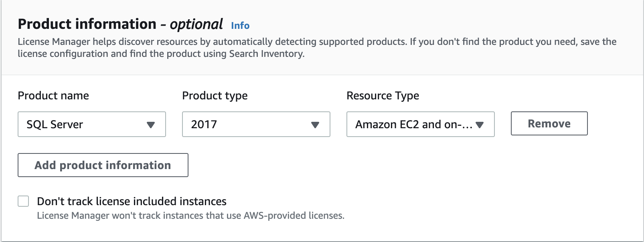Open the Product type dropdown
The height and width of the screenshot is (242, 644).
click(256, 124)
